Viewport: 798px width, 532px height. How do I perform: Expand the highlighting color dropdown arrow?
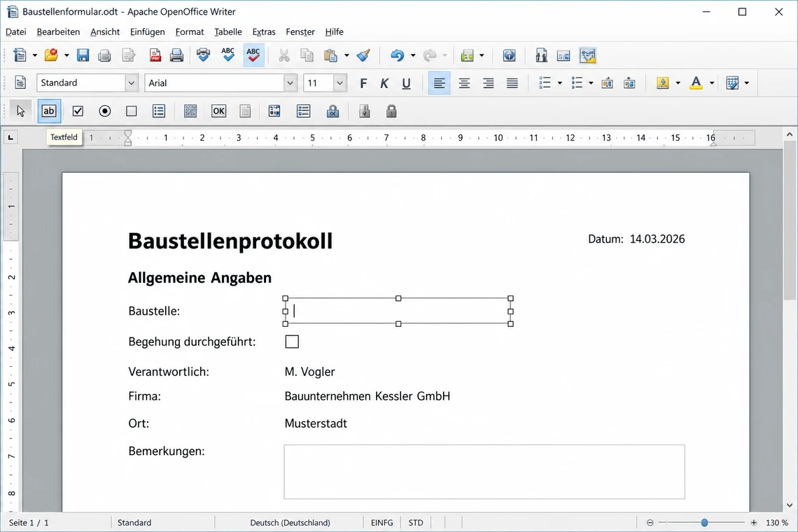[678, 83]
